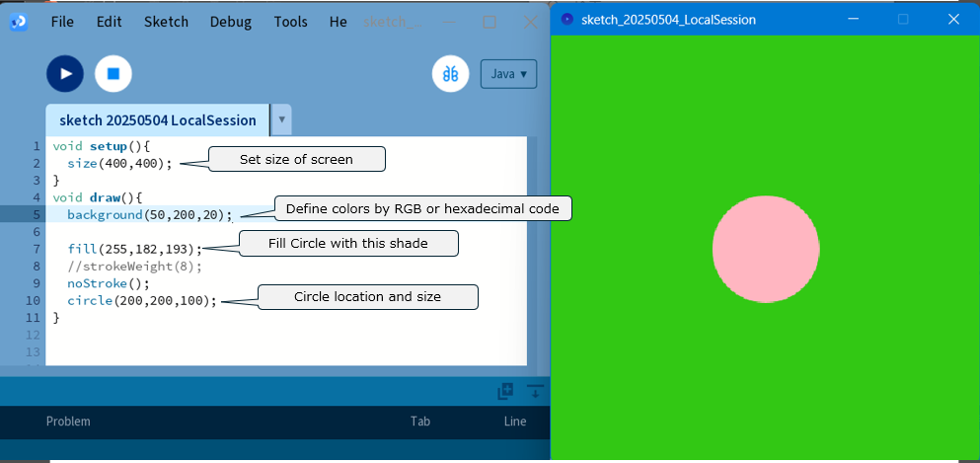980x463 pixels.
Task: Click the Line column header
Action: click(x=515, y=422)
